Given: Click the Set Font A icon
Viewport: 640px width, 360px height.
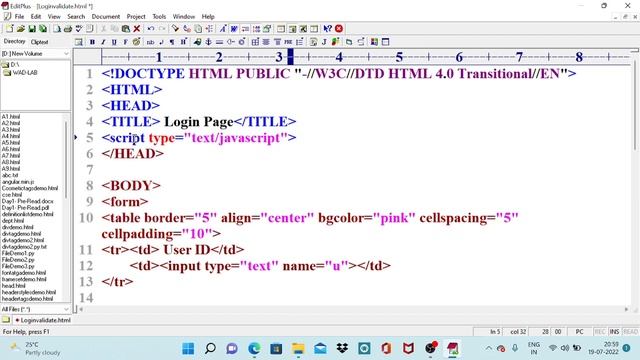Looking at the screenshot, I should pyautogui.click(x=223, y=29).
